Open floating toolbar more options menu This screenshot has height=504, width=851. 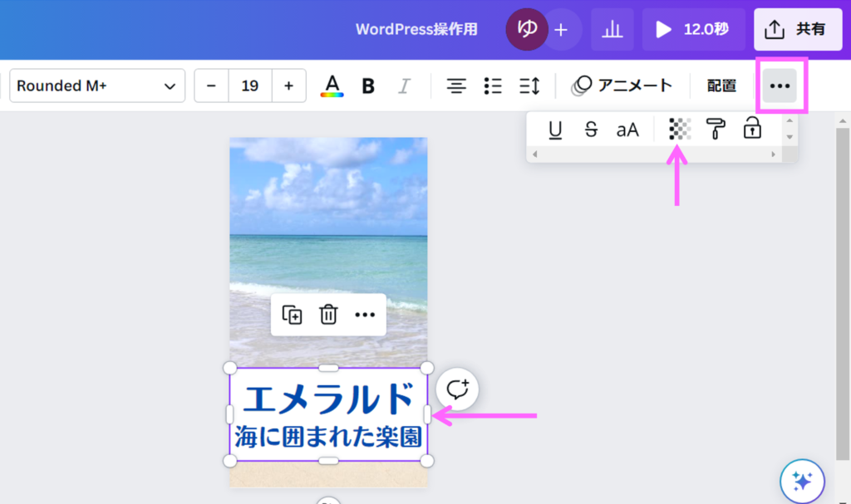[365, 315]
